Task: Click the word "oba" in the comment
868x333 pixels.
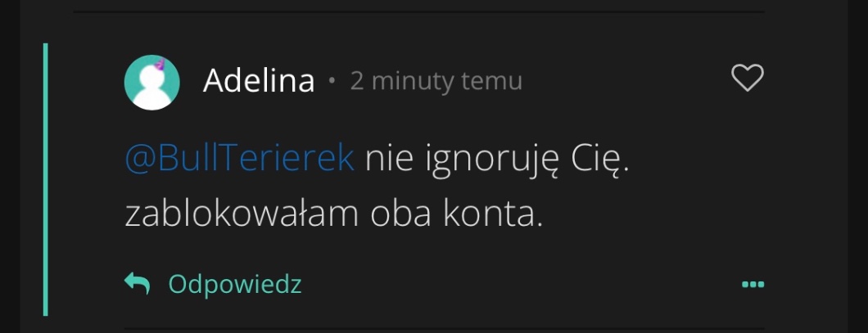Action: (400, 214)
